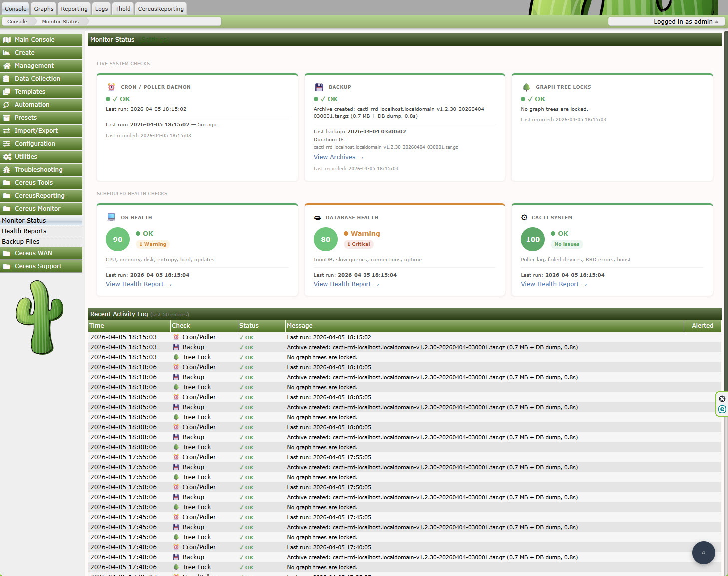Expand the CereusReporting sidebar folder

pyautogui.click(x=7, y=195)
